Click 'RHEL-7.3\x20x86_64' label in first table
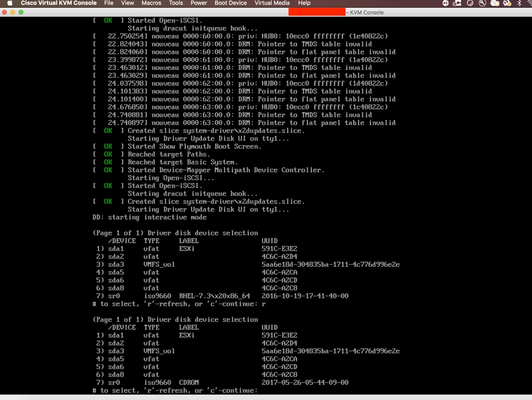This screenshot has height=400, width=532. coord(214,296)
